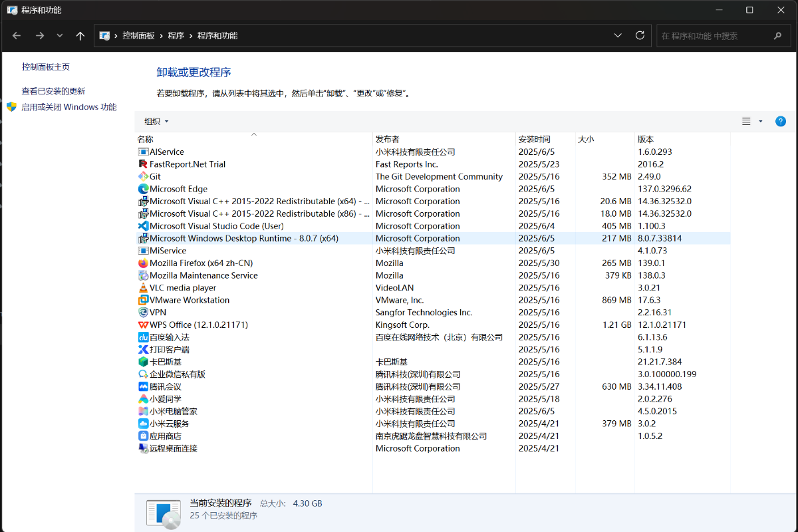798x532 pixels.
Task: Select the FastReport.Net Trial icon
Action: (x=143, y=164)
